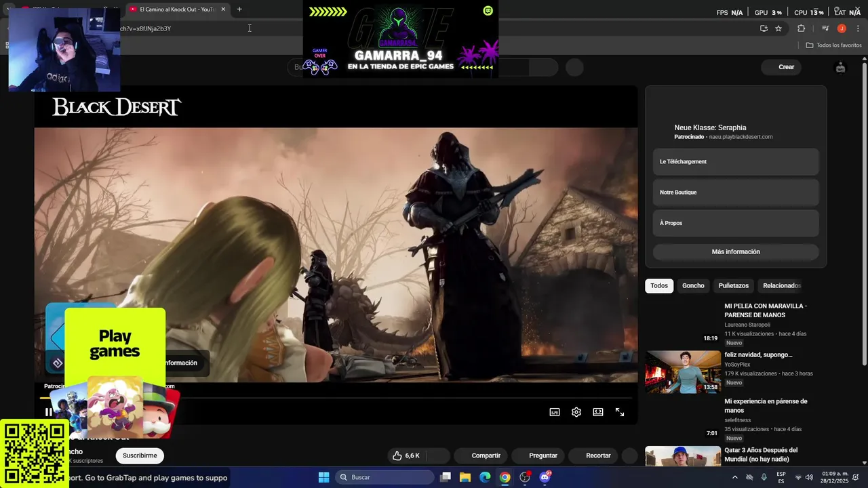Pause the video with the player control
The height and width of the screenshot is (488, 868).
(x=48, y=412)
